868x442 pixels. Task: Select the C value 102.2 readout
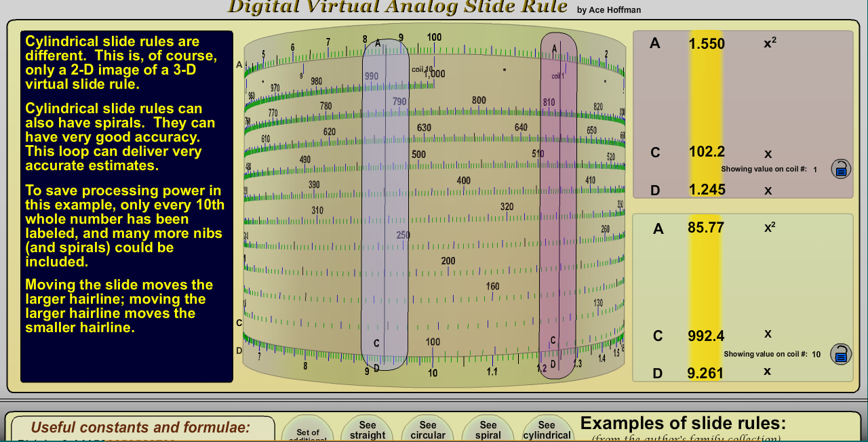[707, 152]
